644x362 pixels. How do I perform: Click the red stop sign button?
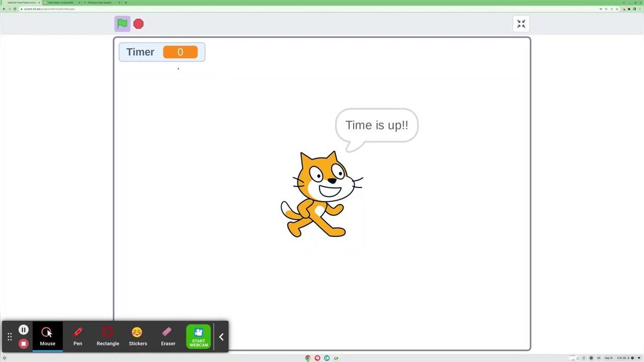click(138, 24)
